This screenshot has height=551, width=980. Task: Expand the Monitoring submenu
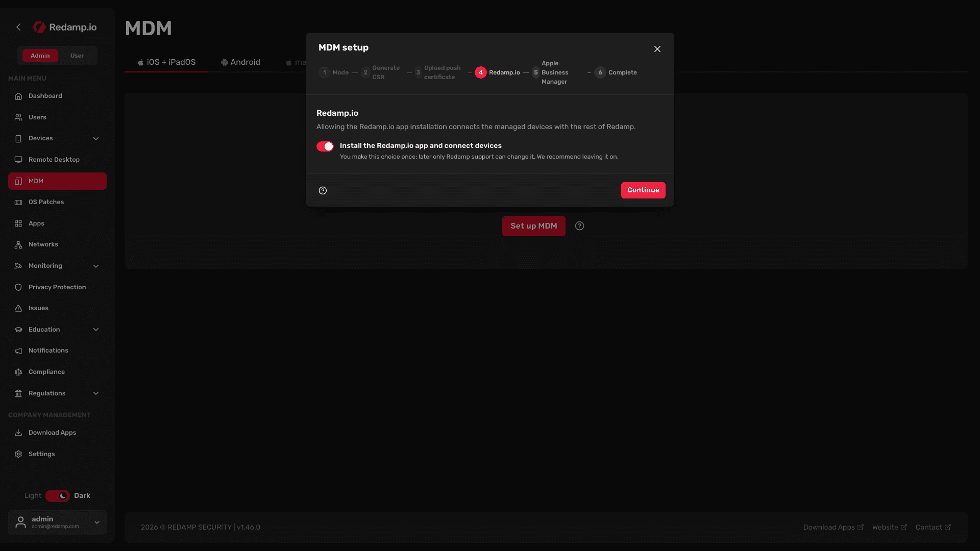click(96, 266)
